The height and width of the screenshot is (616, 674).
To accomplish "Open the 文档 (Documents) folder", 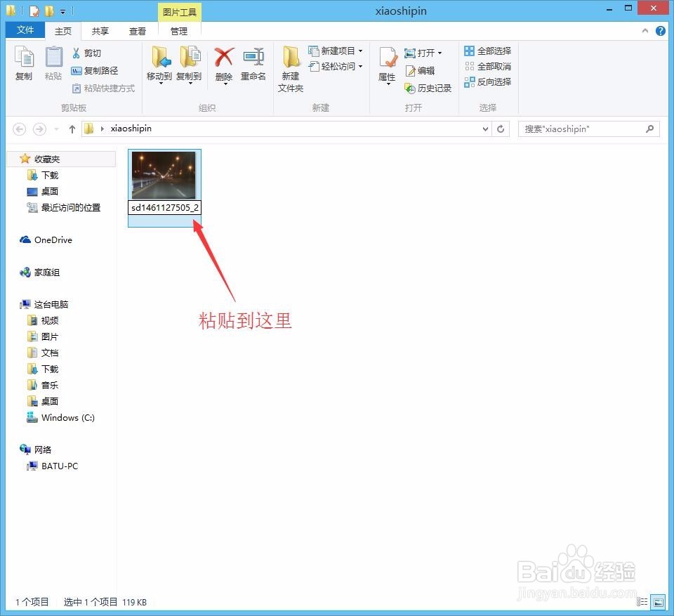I will (x=43, y=353).
